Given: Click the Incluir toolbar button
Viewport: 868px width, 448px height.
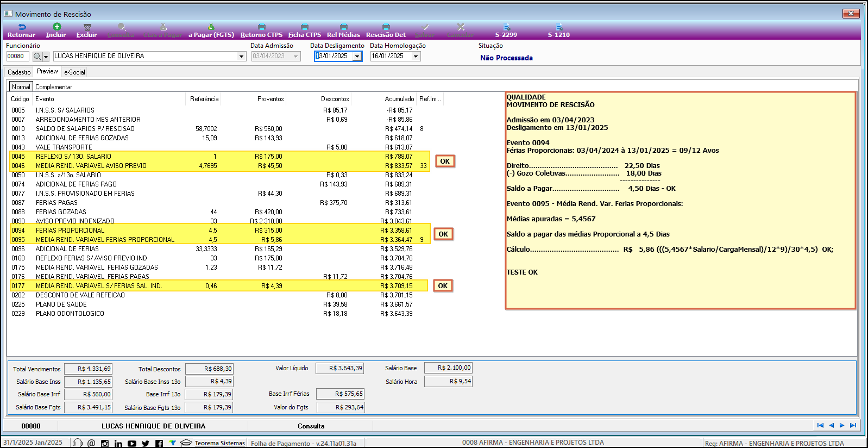Looking at the screenshot, I should (56, 30).
